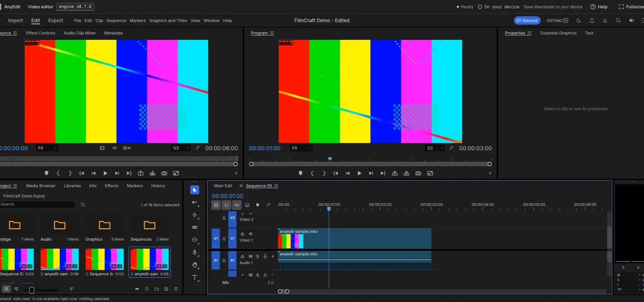Delete selected item with project trash icon

pyautogui.click(x=176, y=289)
